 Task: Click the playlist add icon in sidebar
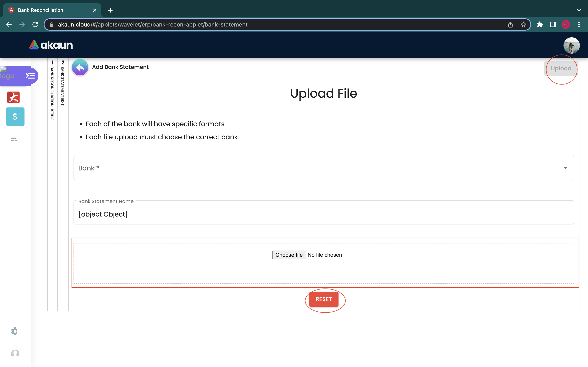click(x=14, y=139)
